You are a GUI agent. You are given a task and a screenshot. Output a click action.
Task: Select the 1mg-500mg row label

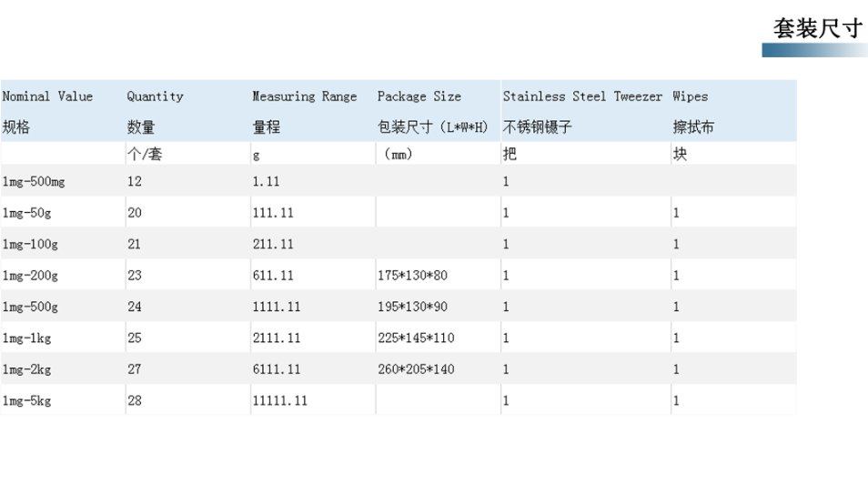(x=34, y=182)
